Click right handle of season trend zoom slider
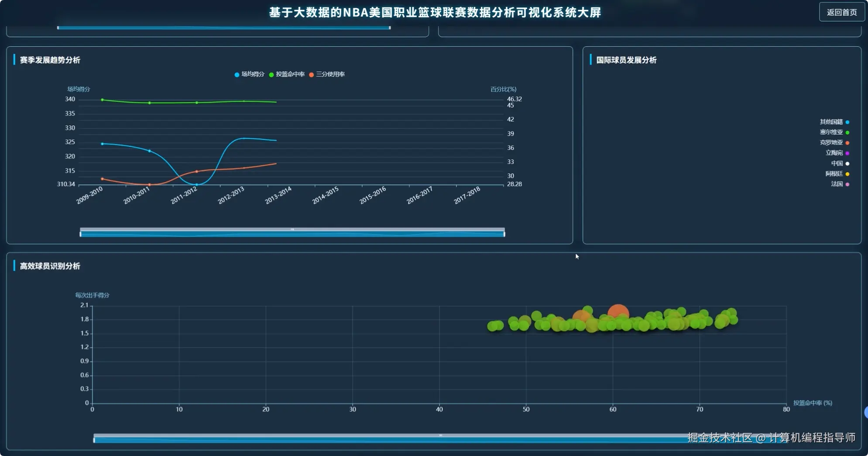 coord(504,234)
